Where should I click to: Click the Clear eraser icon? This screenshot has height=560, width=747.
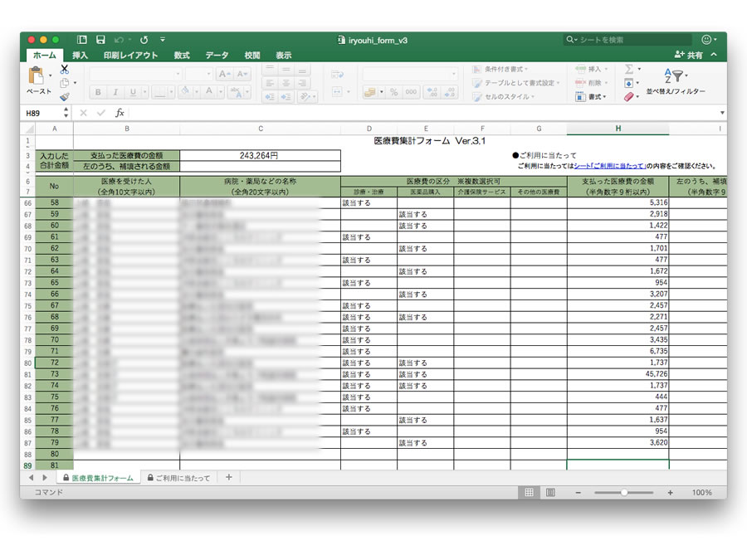629,97
